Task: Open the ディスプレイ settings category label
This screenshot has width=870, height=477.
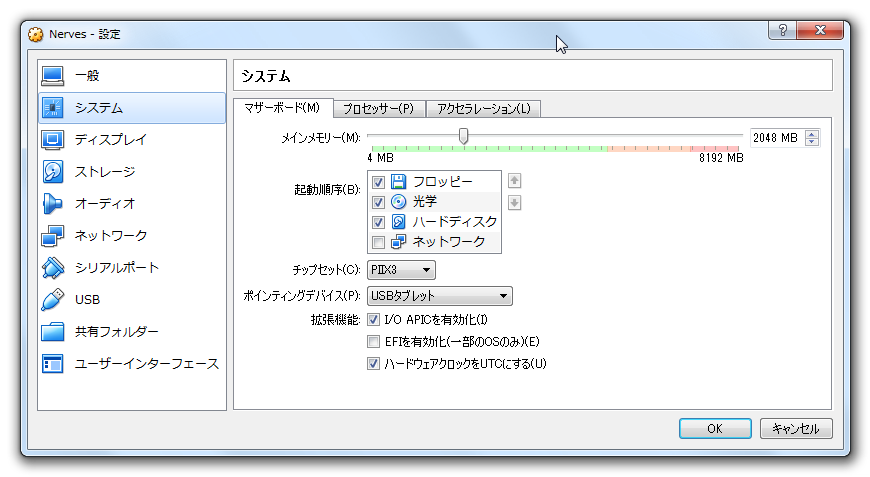Action: click(111, 140)
